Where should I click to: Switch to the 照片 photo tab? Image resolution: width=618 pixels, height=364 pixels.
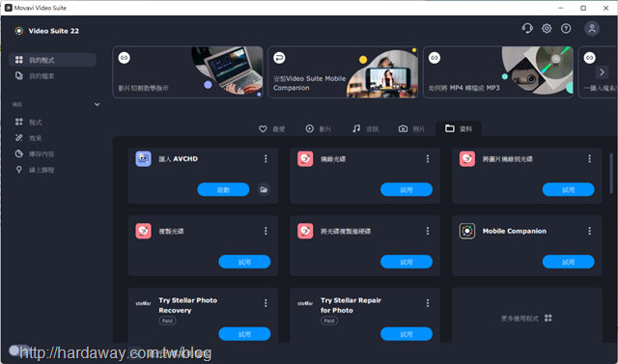tap(411, 128)
